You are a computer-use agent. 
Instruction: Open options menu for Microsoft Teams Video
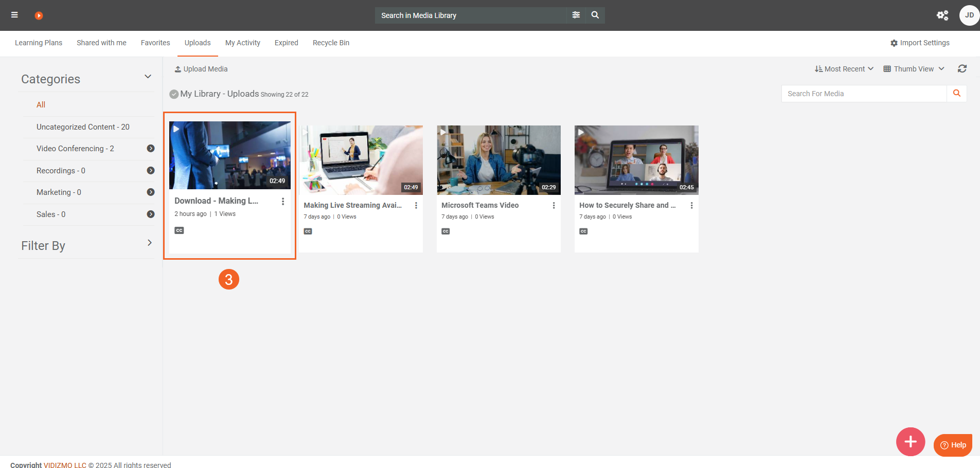(554, 206)
